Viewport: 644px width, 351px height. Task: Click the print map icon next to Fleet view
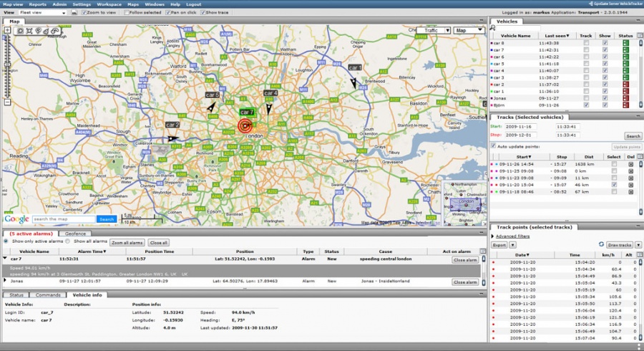tap(74, 13)
